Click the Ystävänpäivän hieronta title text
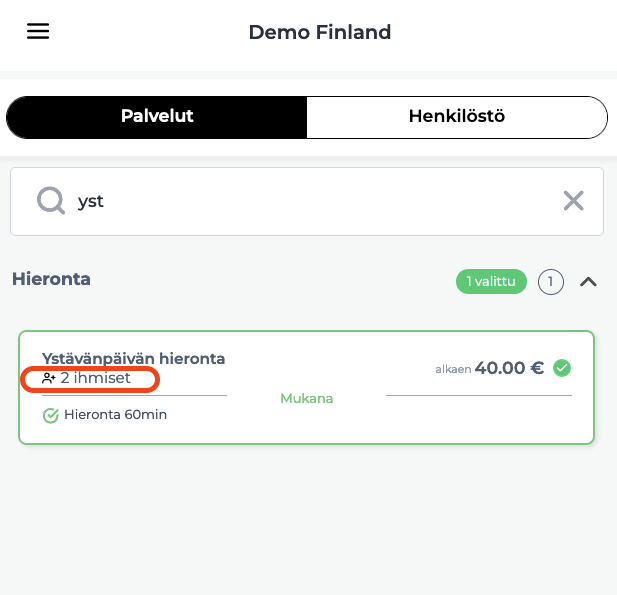617x595 pixels. pos(133,358)
